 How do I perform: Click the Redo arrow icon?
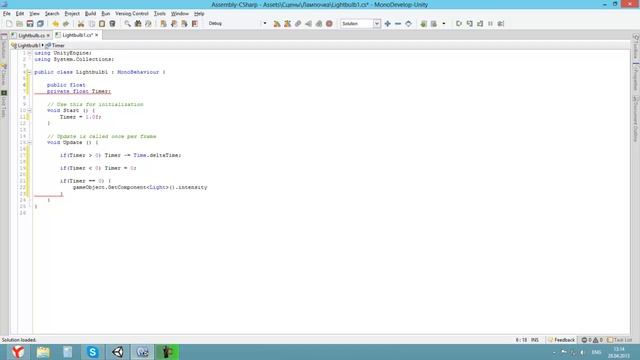pyautogui.click(x=66, y=24)
